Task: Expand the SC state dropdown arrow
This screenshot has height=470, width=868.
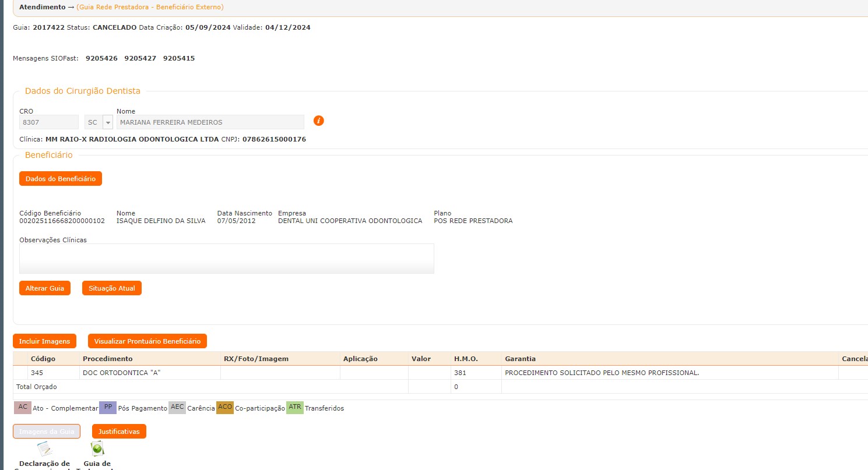Action: click(x=108, y=122)
